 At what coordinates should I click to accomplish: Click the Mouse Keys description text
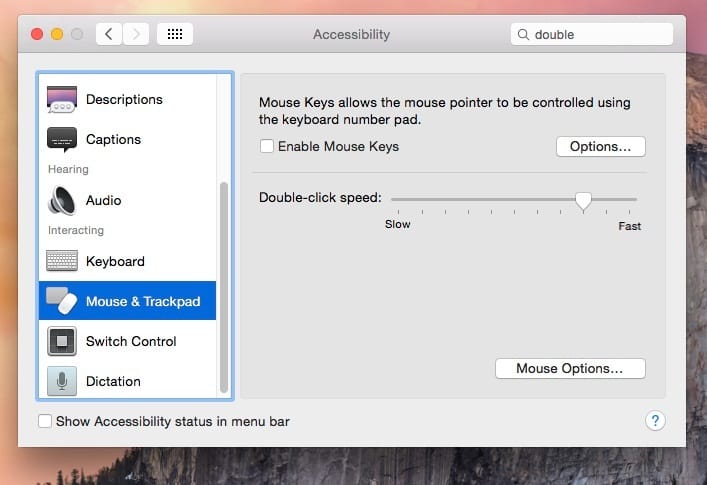click(x=445, y=111)
